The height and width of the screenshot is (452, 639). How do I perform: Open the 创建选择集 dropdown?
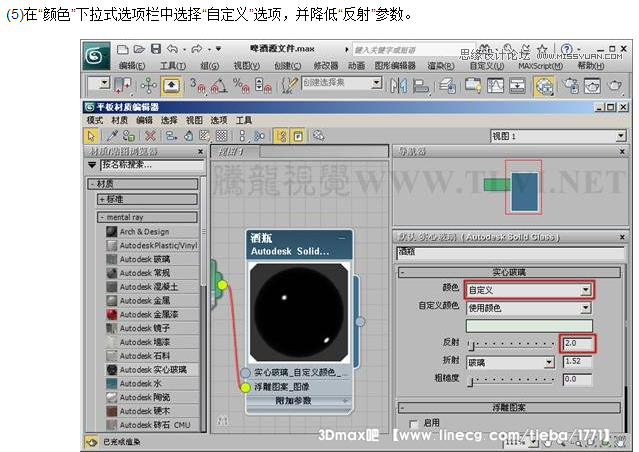(x=342, y=83)
